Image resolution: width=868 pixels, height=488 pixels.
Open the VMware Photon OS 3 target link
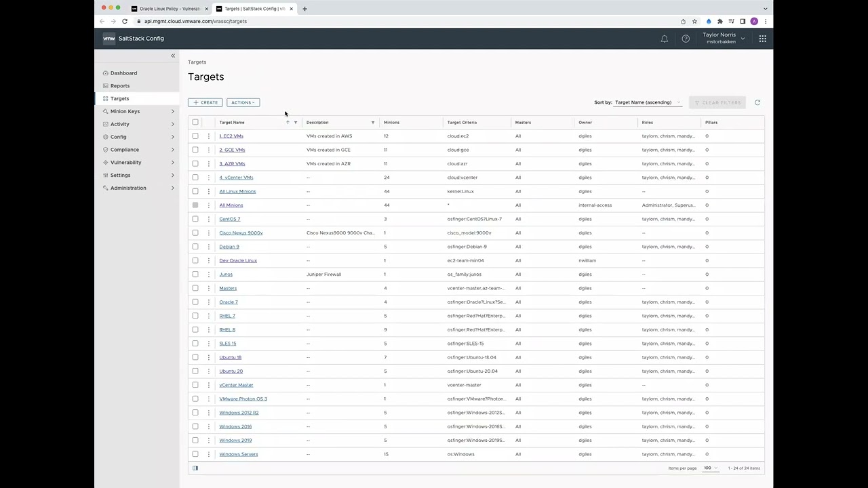coord(243,399)
